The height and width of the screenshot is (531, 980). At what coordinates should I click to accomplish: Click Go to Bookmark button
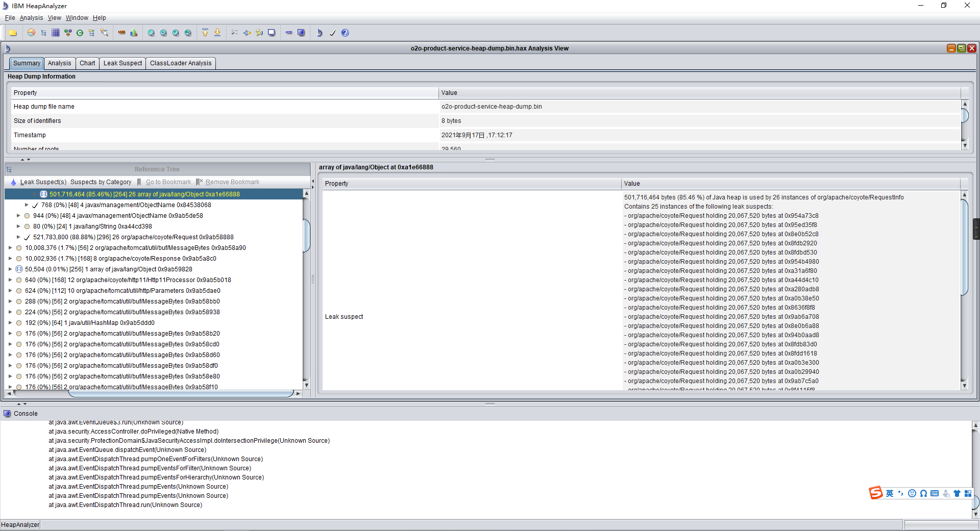click(164, 182)
